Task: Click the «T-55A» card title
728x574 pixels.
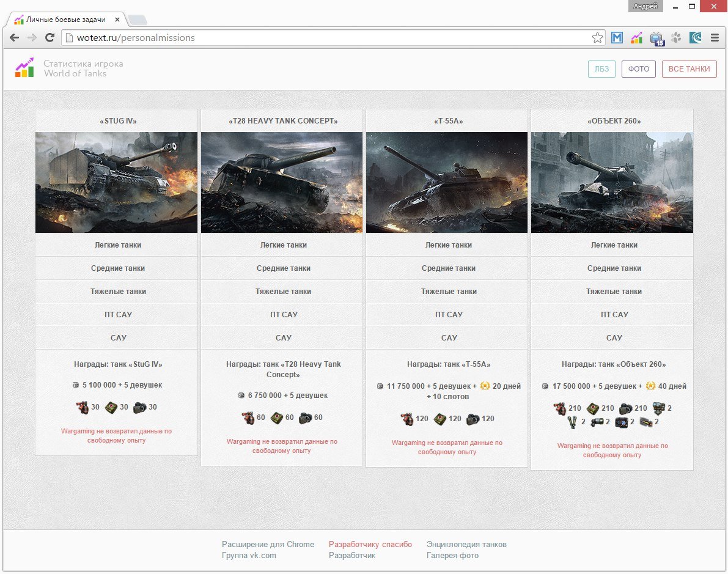Action: (449, 121)
